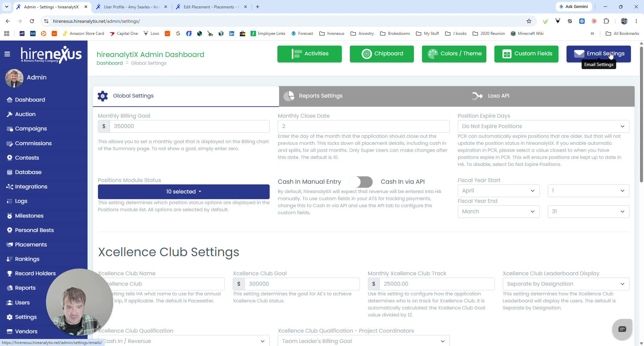Viewport: 644px width, 346px height.
Task: Click the Monthly Billing Goal input field
Action: coord(190,126)
